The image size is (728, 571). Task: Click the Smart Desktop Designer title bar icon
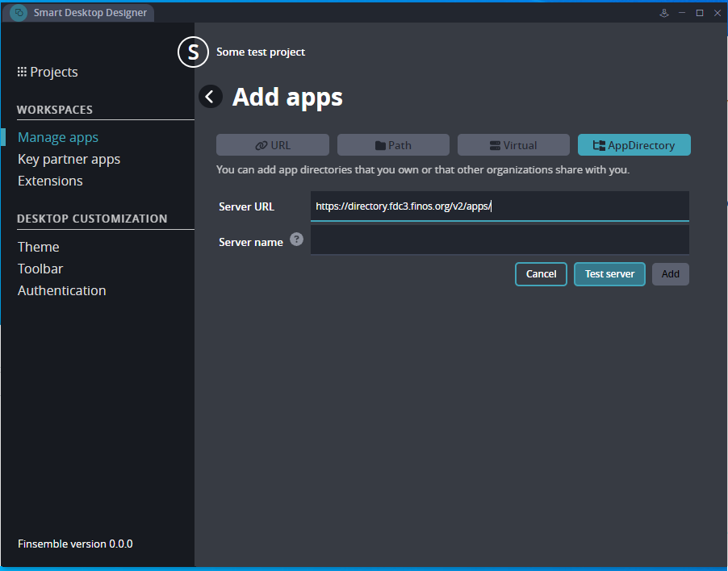tap(19, 13)
